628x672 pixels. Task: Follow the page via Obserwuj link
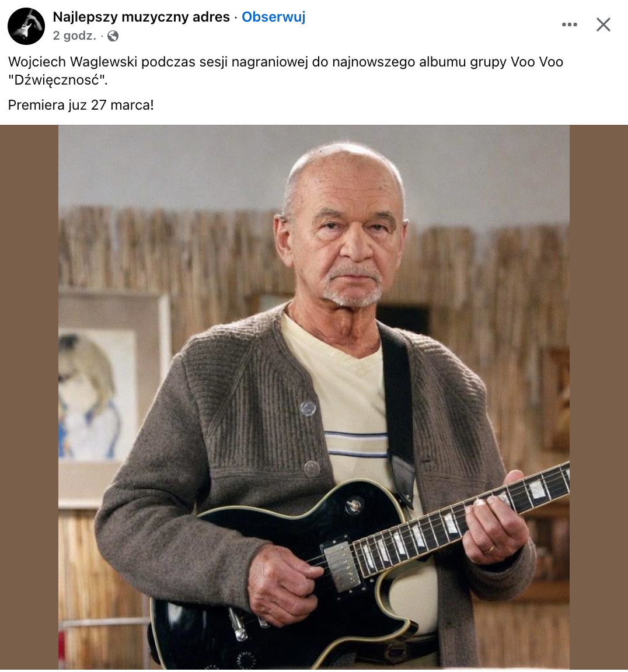click(x=274, y=17)
